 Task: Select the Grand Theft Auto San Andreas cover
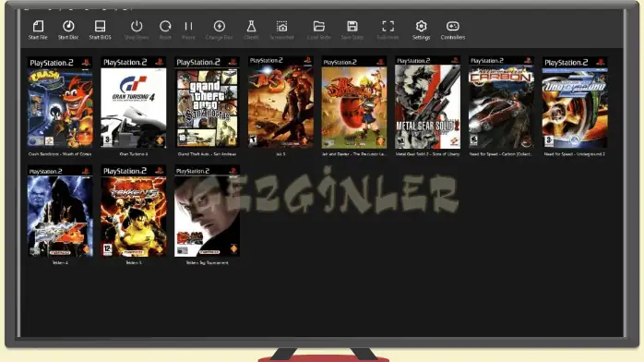tap(207, 102)
